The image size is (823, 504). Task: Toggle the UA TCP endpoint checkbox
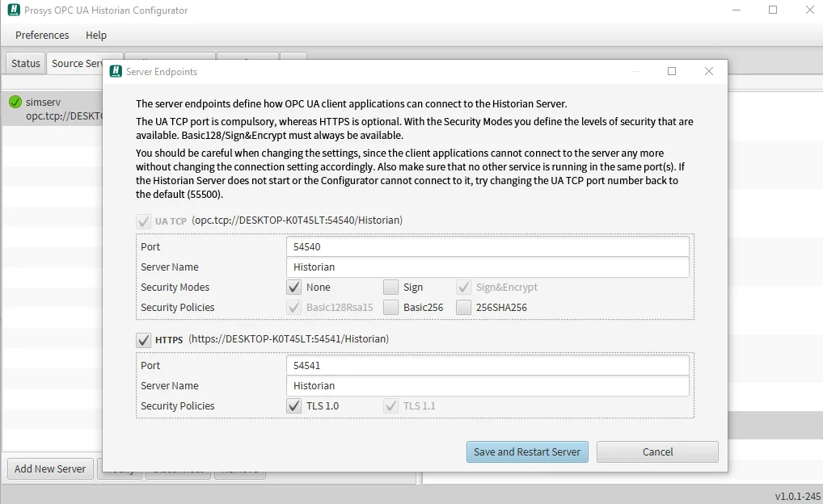coord(143,220)
